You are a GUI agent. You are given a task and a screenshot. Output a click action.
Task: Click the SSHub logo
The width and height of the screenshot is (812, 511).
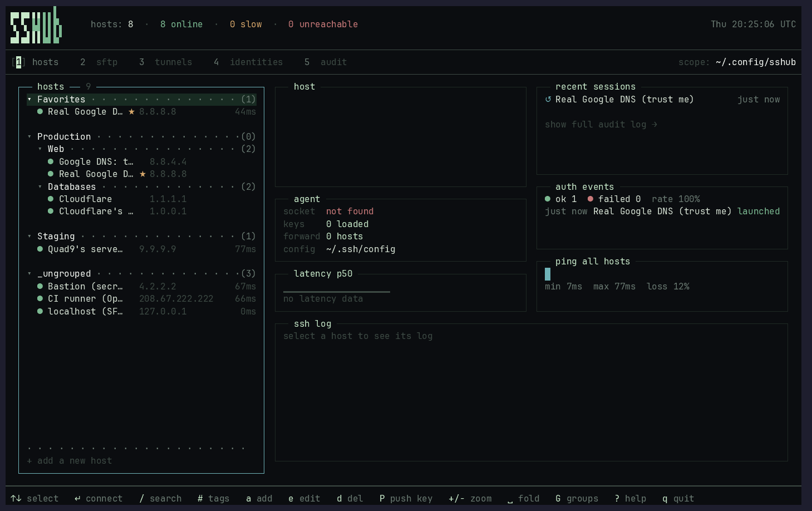[36, 25]
